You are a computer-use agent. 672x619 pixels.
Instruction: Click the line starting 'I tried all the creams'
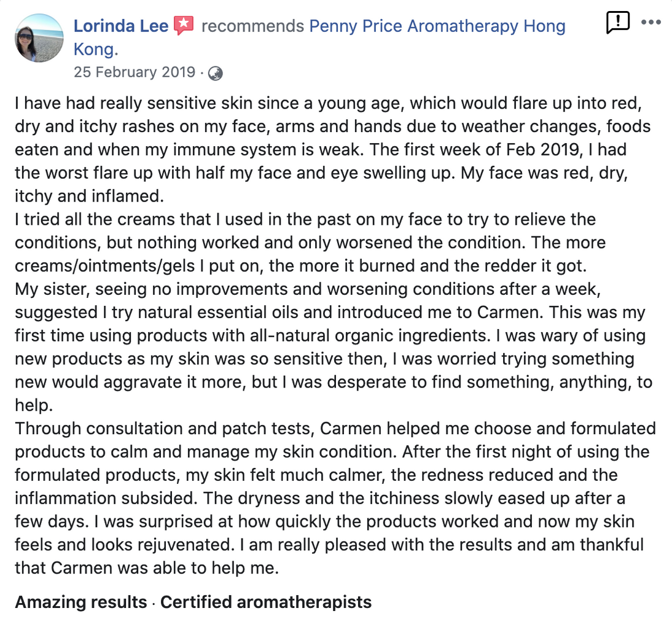click(x=305, y=219)
